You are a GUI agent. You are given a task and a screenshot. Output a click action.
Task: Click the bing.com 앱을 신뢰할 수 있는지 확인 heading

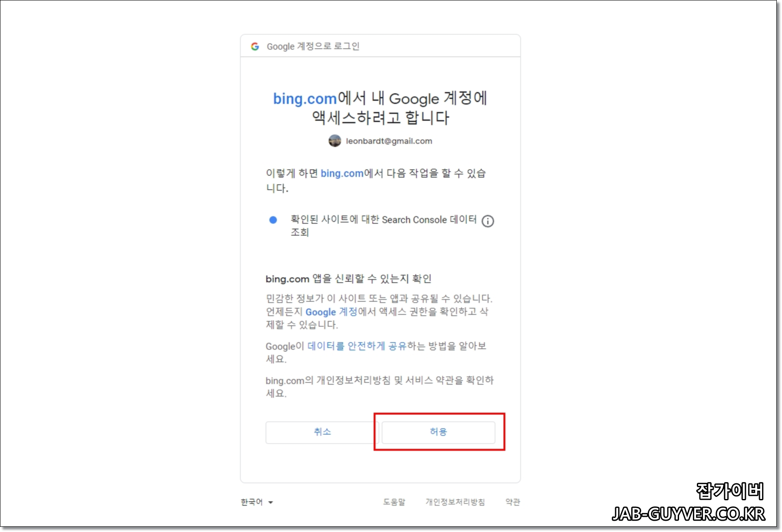[x=348, y=279]
